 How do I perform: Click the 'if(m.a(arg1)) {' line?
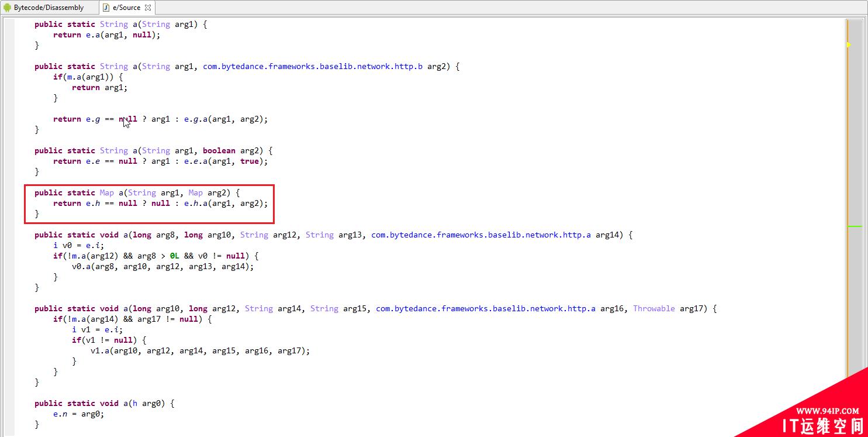(x=88, y=77)
